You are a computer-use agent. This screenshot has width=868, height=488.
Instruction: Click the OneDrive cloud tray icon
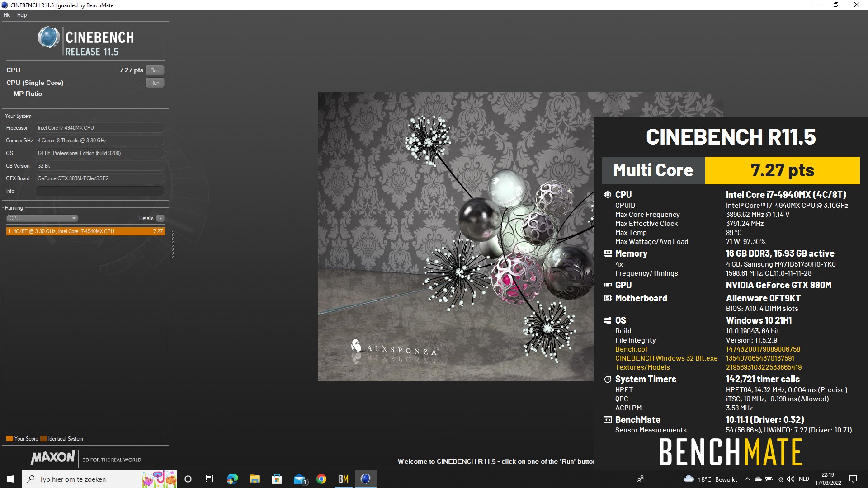(x=758, y=479)
